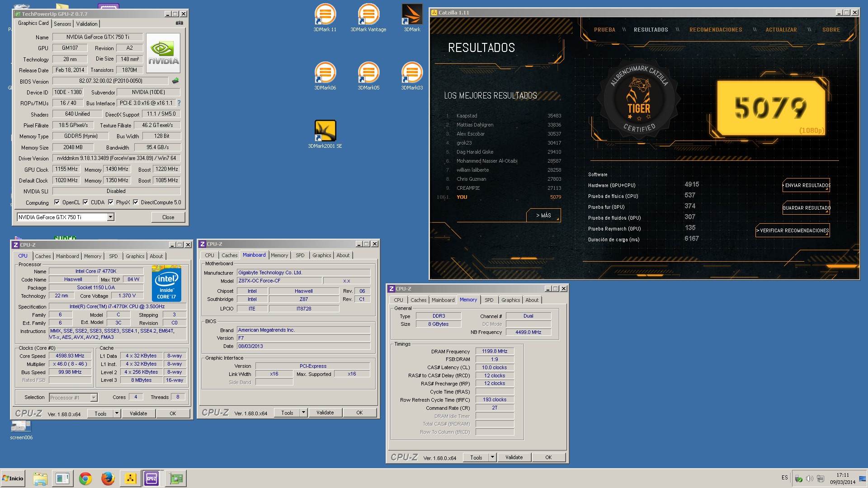Open the 3DMark06 desktop shortcut

325,76
